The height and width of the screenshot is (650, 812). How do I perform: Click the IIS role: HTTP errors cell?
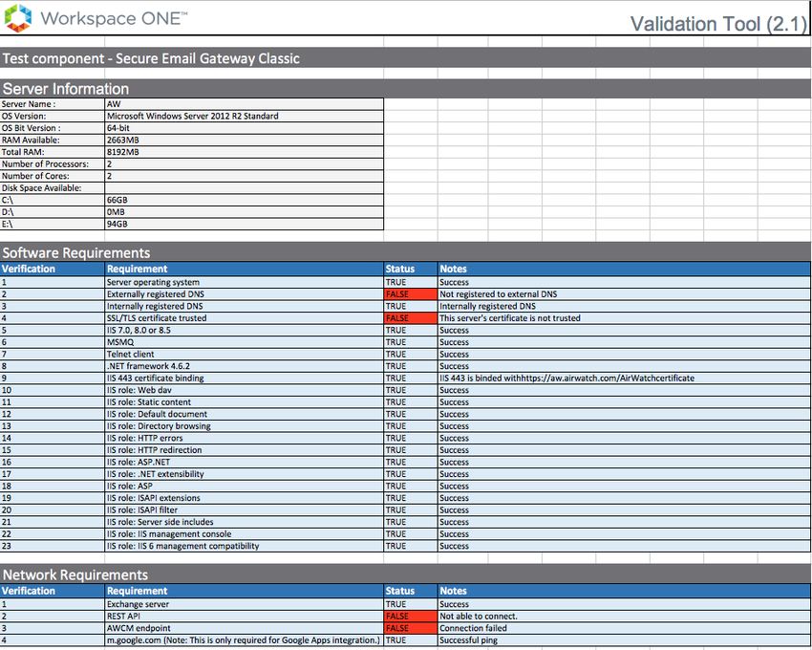tap(244, 438)
